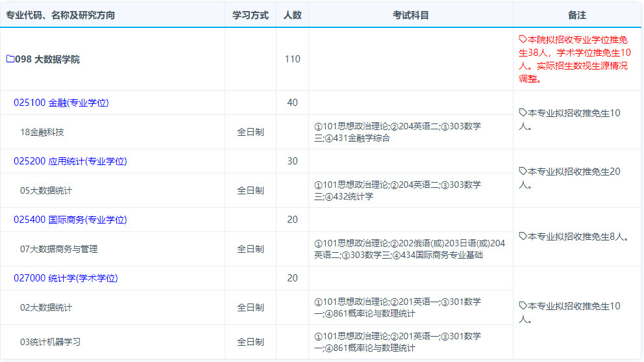The width and height of the screenshot is (644, 362).
Task: Click tag icon beside 拟招收推免生8人 note
Action: (x=523, y=237)
